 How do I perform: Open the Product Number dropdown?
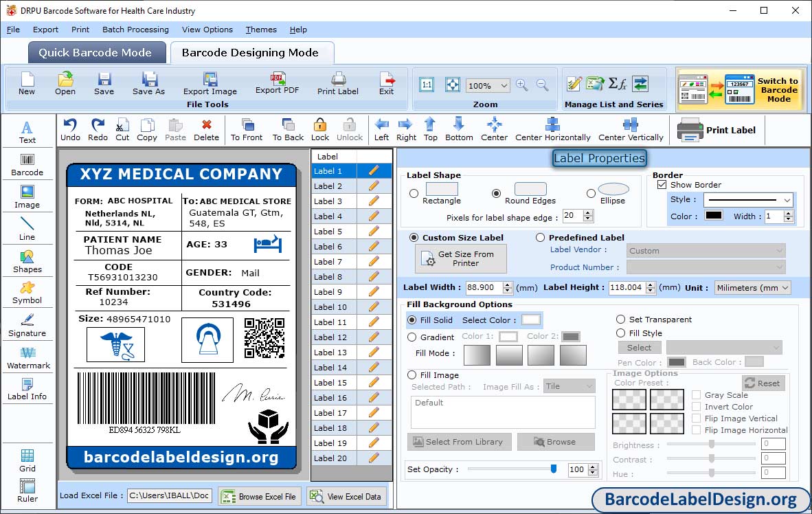click(706, 267)
